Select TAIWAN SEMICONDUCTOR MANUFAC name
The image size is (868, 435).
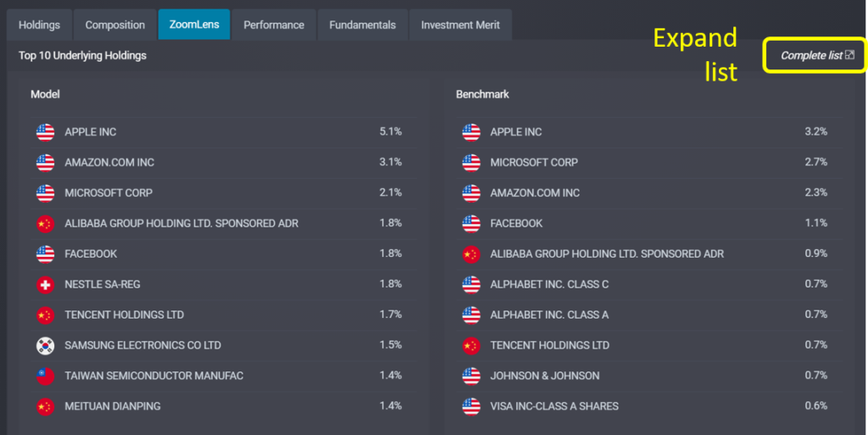click(x=154, y=376)
